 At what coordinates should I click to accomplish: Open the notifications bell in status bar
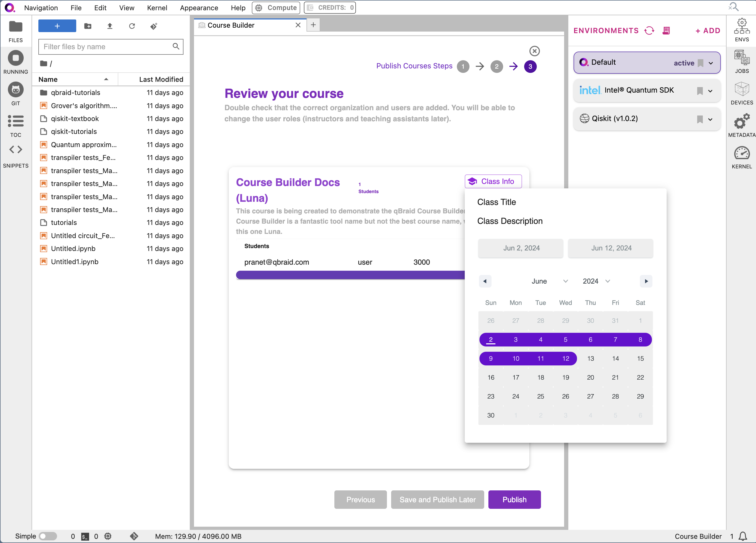pyautogui.click(x=743, y=536)
